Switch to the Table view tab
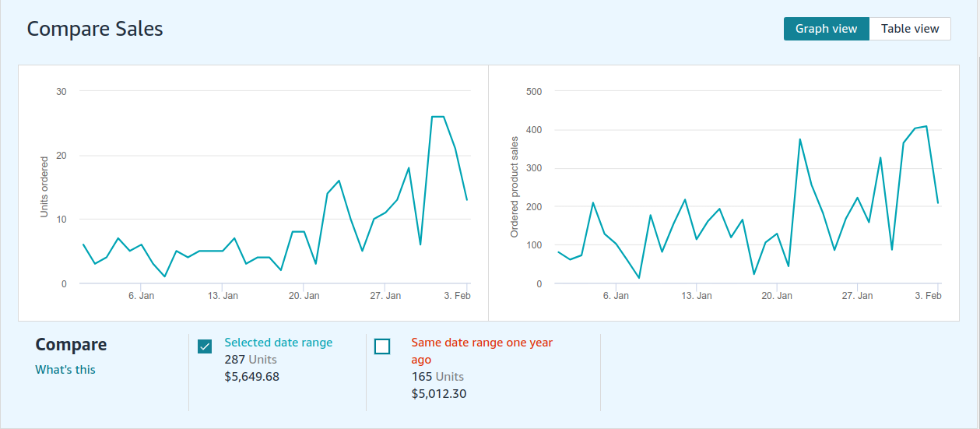The height and width of the screenshot is (429, 980). click(909, 29)
